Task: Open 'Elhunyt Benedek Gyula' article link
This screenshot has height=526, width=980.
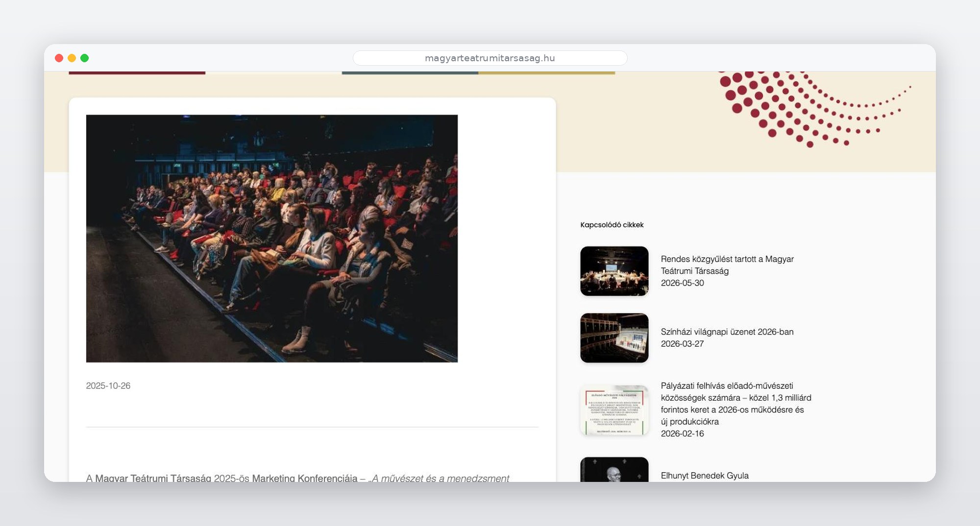Action: coord(705,476)
